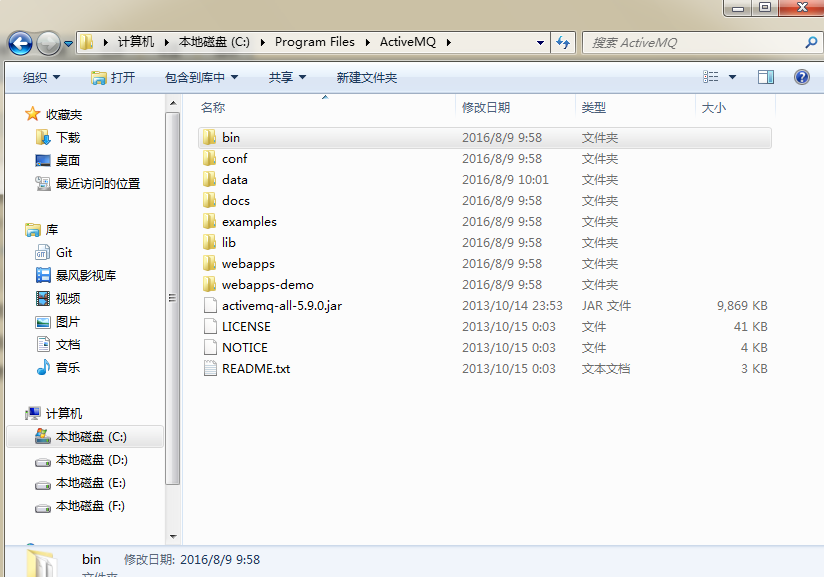Select the webapps folder icon

coord(210,263)
